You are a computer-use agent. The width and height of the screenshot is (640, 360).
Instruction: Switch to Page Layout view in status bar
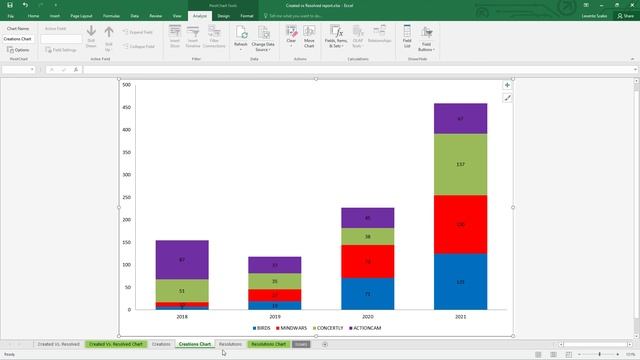[x=553, y=355]
